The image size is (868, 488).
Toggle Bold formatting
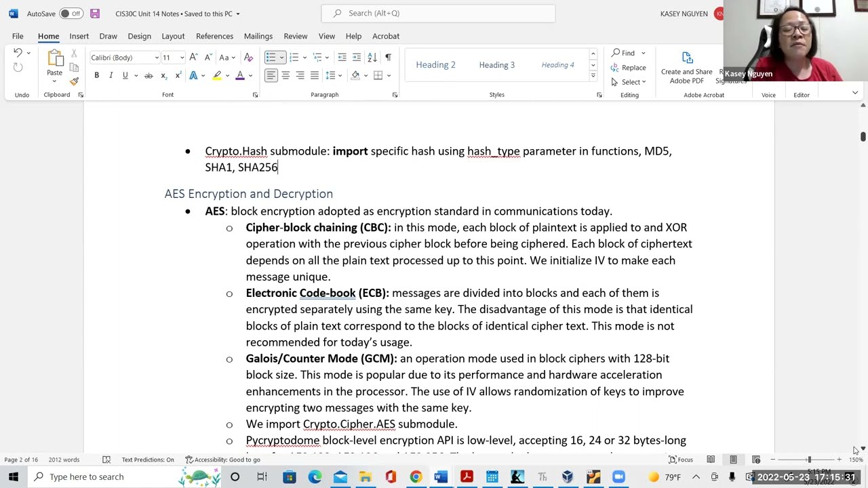pyautogui.click(x=96, y=75)
